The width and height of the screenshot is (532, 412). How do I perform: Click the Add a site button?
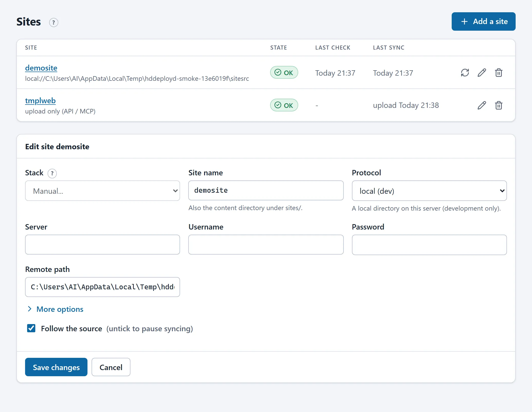pos(483,21)
